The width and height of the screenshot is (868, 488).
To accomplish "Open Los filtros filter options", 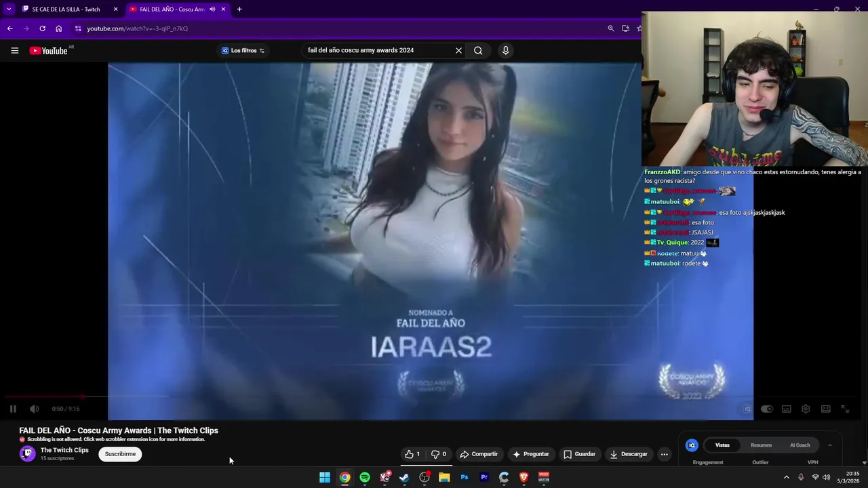I will pyautogui.click(x=243, y=51).
